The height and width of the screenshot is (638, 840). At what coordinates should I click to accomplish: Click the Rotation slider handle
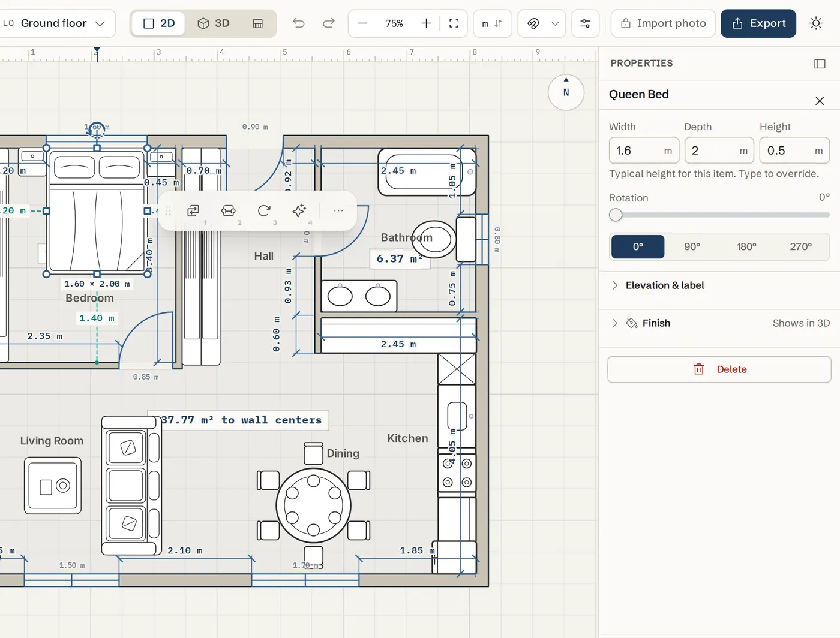(x=616, y=215)
